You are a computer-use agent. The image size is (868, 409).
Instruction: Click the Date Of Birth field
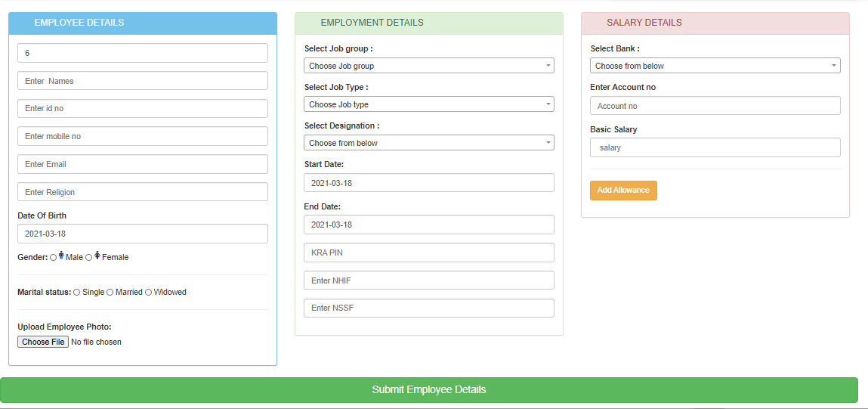(x=143, y=234)
